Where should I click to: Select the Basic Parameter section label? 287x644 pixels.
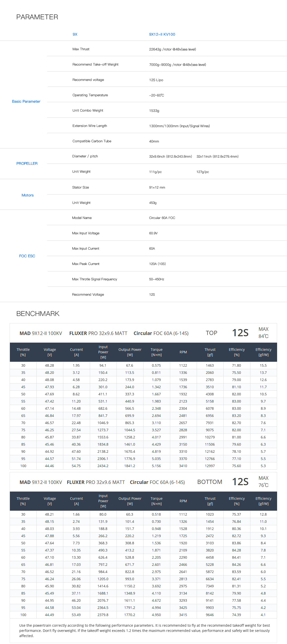pyautogui.click(x=26, y=101)
